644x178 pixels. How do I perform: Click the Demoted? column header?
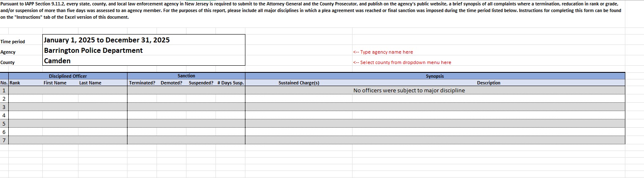[171, 83]
